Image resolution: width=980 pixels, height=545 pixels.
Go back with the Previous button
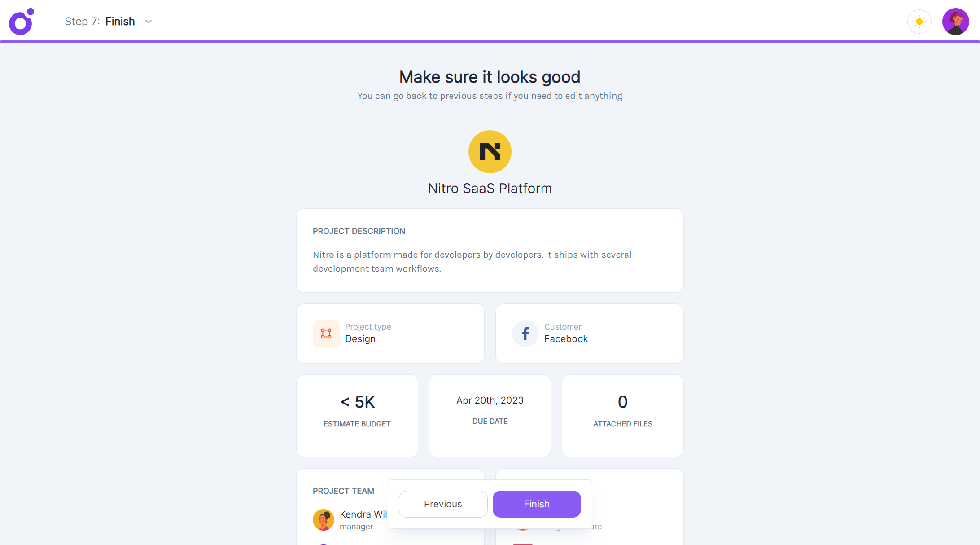[443, 504]
